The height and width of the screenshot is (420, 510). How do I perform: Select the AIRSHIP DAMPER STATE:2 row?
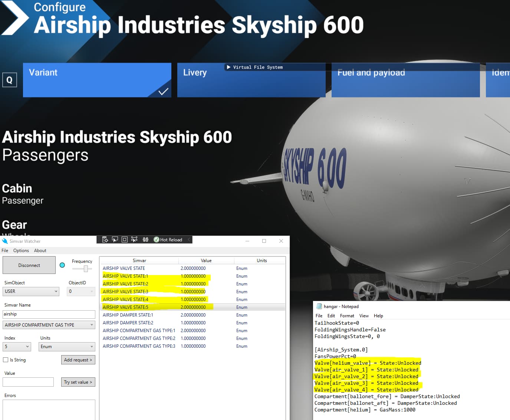tap(193, 323)
